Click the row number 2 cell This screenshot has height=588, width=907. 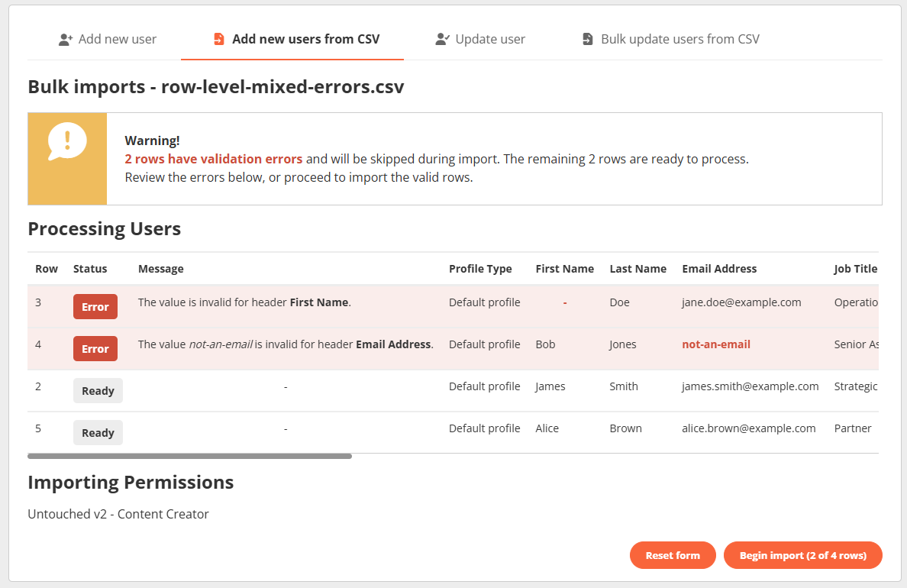point(38,386)
